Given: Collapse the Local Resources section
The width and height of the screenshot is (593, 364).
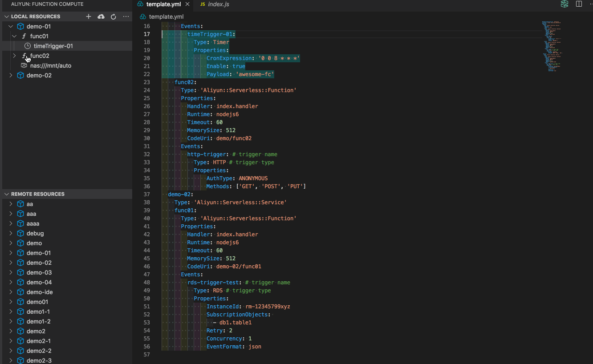Looking at the screenshot, I should click(x=7, y=16).
